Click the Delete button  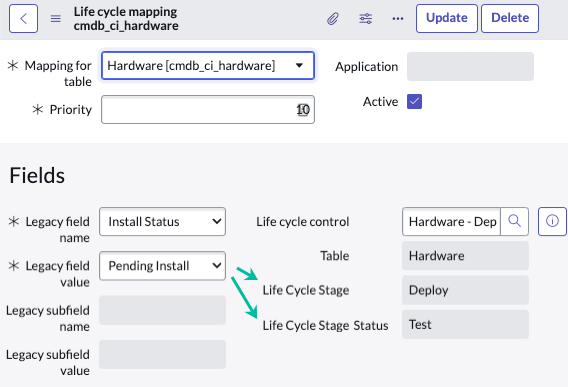[x=510, y=18]
